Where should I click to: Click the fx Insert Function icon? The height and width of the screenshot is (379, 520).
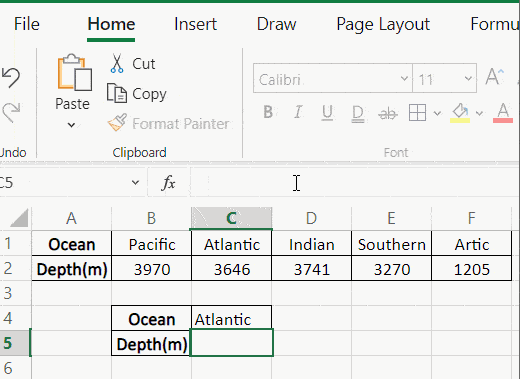[x=168, y=183]
